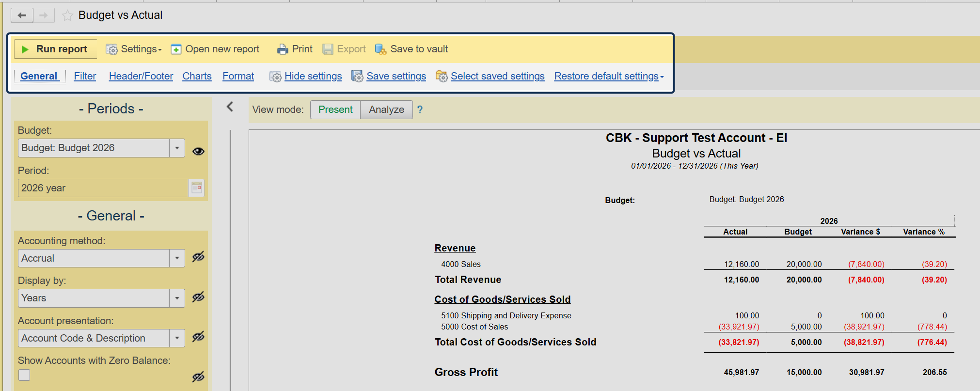Click the Select saved settings link
This screenshot has height=391, width=980.
(497, 77)
